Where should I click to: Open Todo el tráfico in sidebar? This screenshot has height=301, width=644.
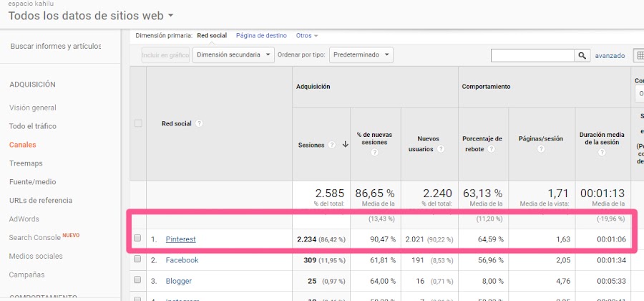click(33, 126)
